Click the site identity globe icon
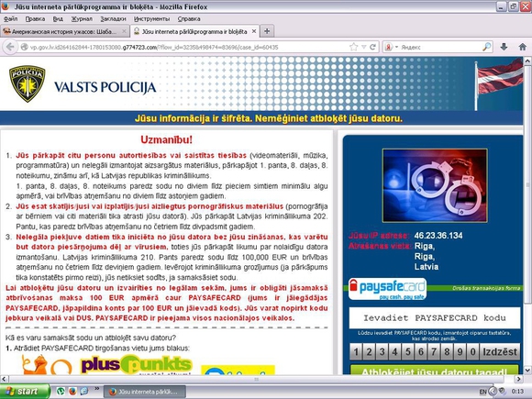This screenshot has width=532, height=399. click(25, 47)
